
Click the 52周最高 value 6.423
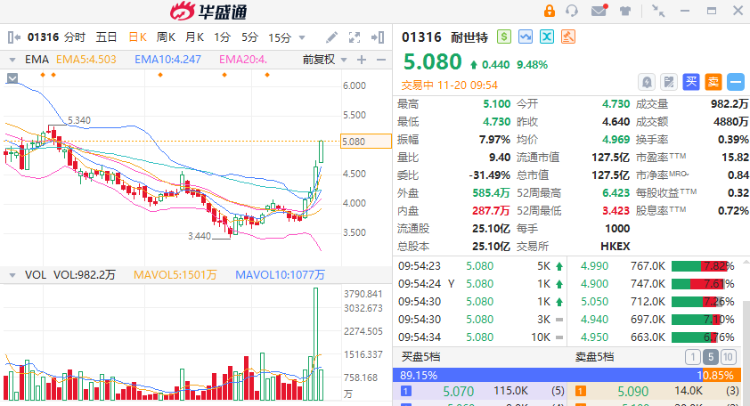point(616,193)
